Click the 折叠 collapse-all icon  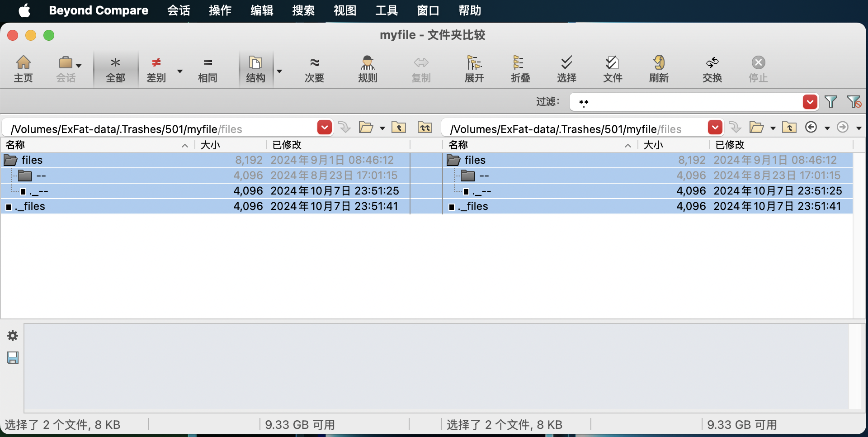coord(520,69)
